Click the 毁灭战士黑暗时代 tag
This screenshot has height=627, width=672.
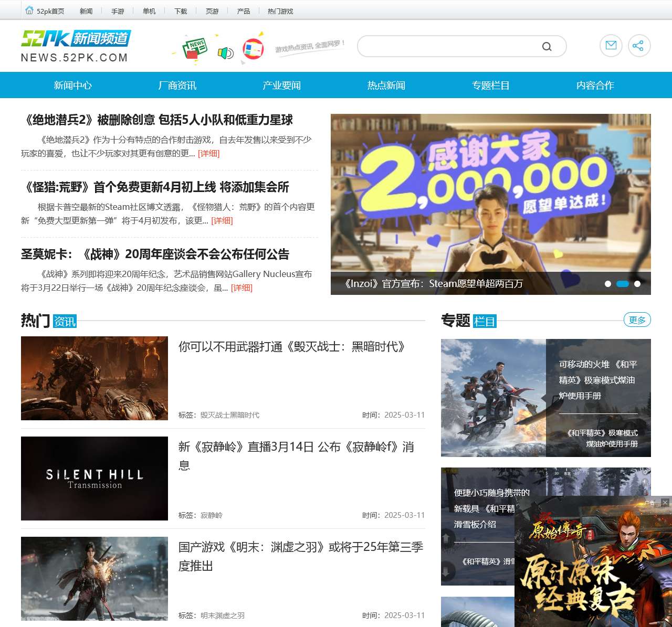click(230, 415)
